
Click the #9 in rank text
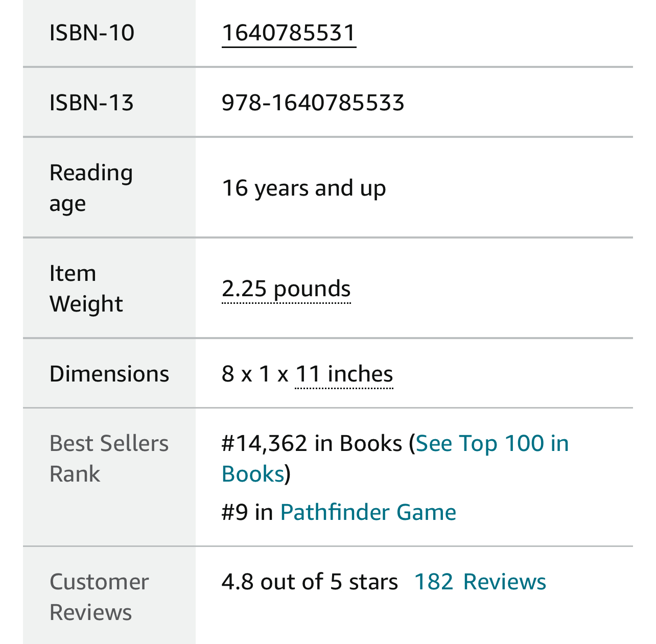(247, 512)
